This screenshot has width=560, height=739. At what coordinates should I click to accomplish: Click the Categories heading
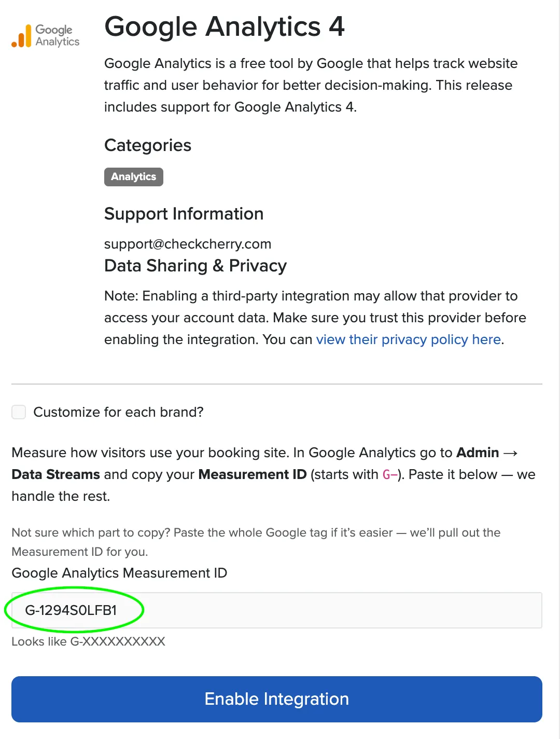[x=148, y=145]
